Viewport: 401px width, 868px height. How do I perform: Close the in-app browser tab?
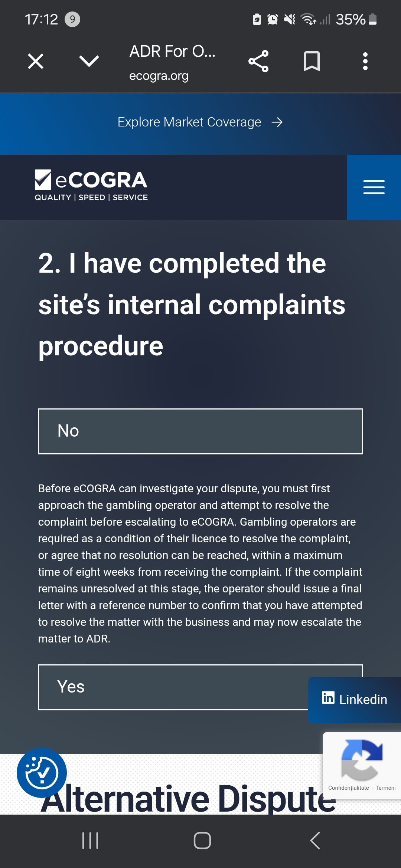[36, 61]
